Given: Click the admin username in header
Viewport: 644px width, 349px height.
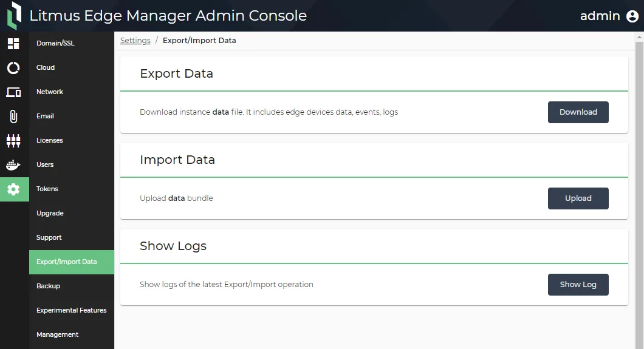Looking at the screenshot, I should click(x=600, y=16).
